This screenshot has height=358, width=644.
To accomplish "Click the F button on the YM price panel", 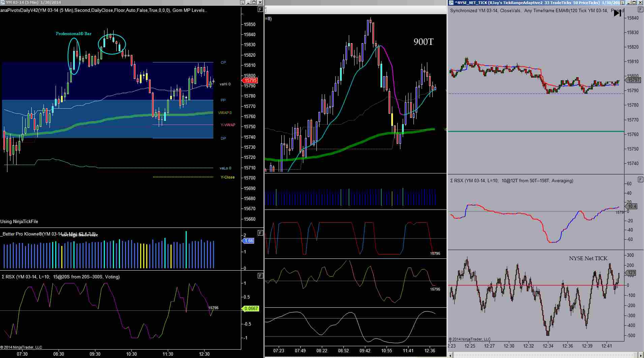I will point(260,9).
